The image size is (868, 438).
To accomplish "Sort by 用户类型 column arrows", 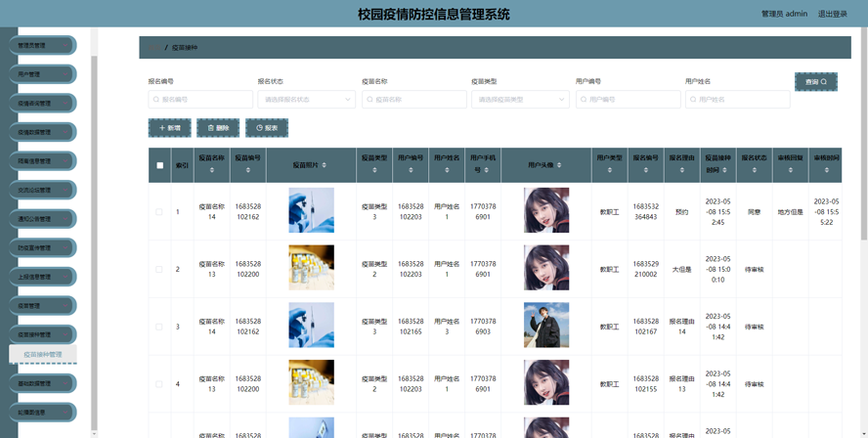I will coord(610,170).
